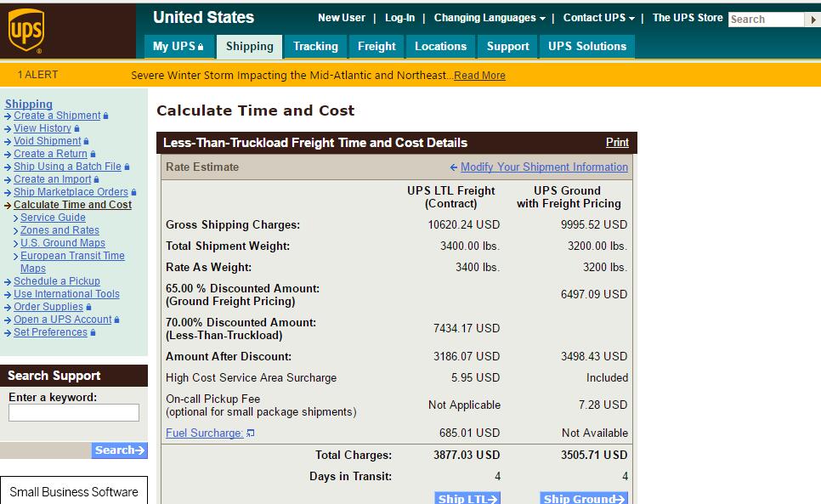Image resolution: width=821 pixels, height=504 pixels.
Task: Open Zones and Rates link
Action: (x=59, y=230)
